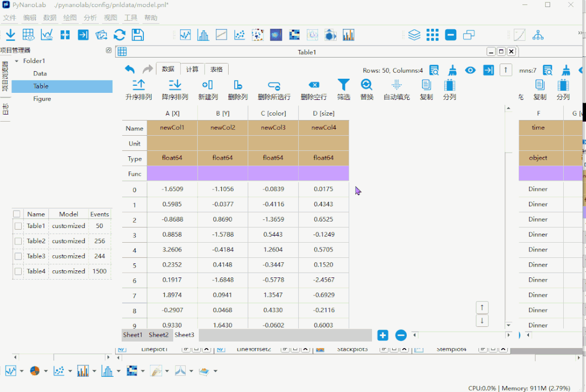Click the newCol2 name cell
This screenshot has height=392, width=586.
coord(223,128)
